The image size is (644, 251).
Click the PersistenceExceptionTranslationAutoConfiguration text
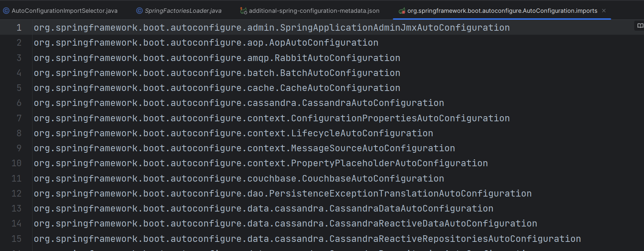[x=400, y=194]
